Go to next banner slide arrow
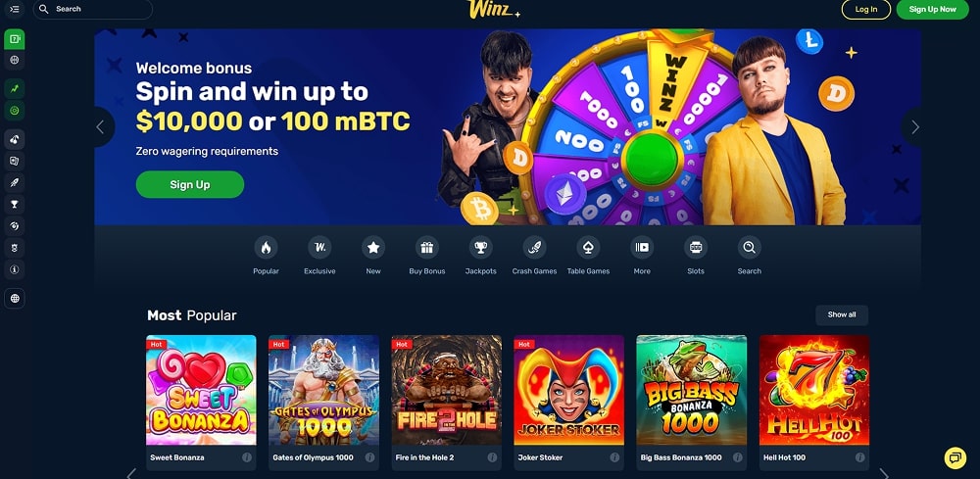 [x=914, y=127]
